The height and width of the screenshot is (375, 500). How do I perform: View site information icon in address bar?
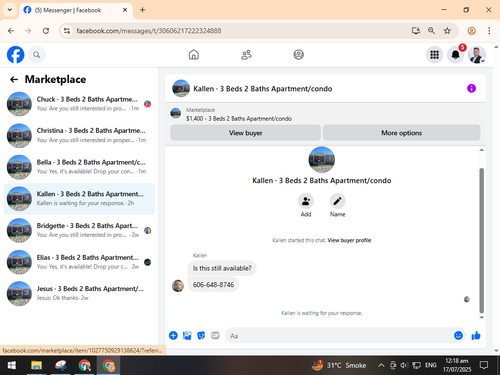pyautogui.click(x=67, y=31)
